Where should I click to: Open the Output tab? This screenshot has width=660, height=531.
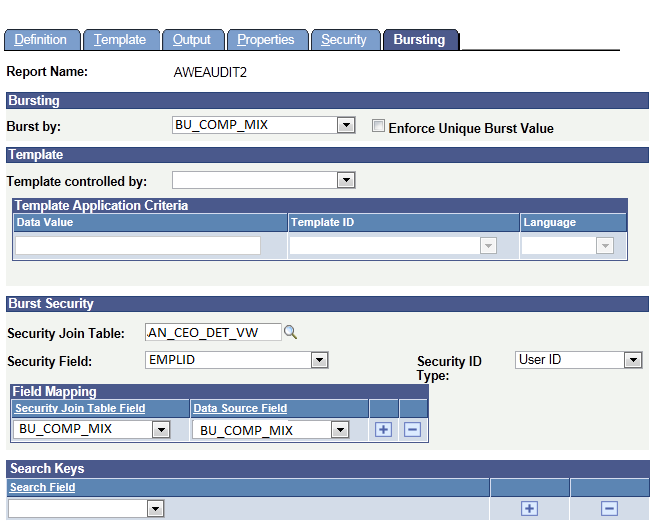(x=192, y=40)
